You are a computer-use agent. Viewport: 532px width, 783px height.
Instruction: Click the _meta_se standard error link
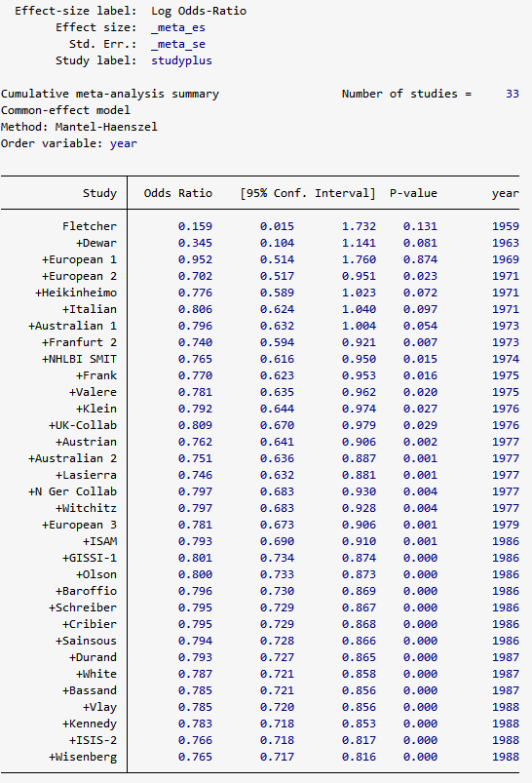178,44
